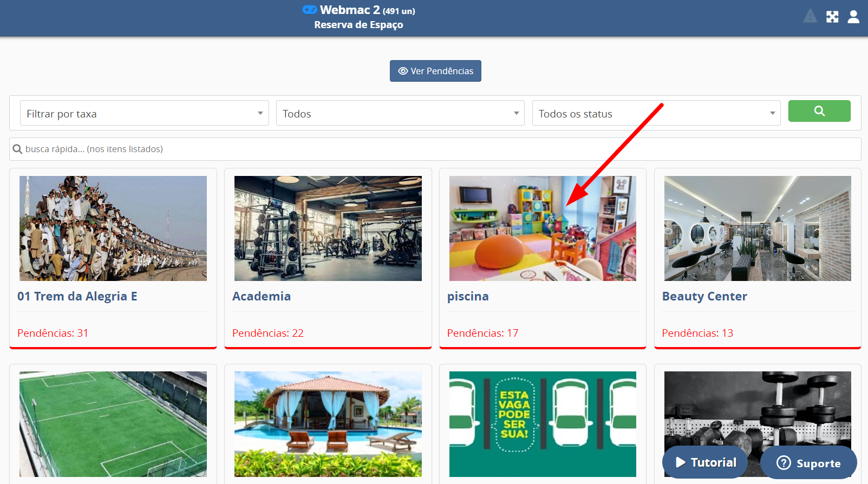Image resolution: width=868 pixels, height=484 pixels.
Task: Open the Academia title link
Action: tap(262, 296)
